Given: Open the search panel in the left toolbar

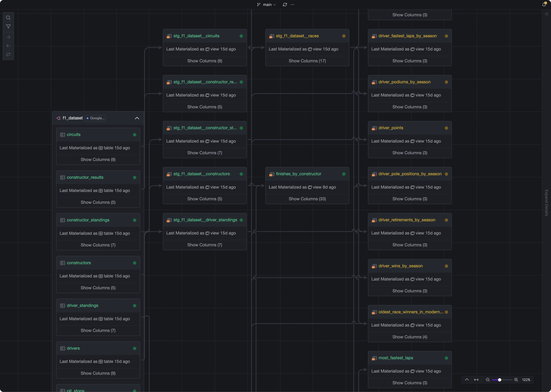Looking at the screenshot, I should point(8,18).
